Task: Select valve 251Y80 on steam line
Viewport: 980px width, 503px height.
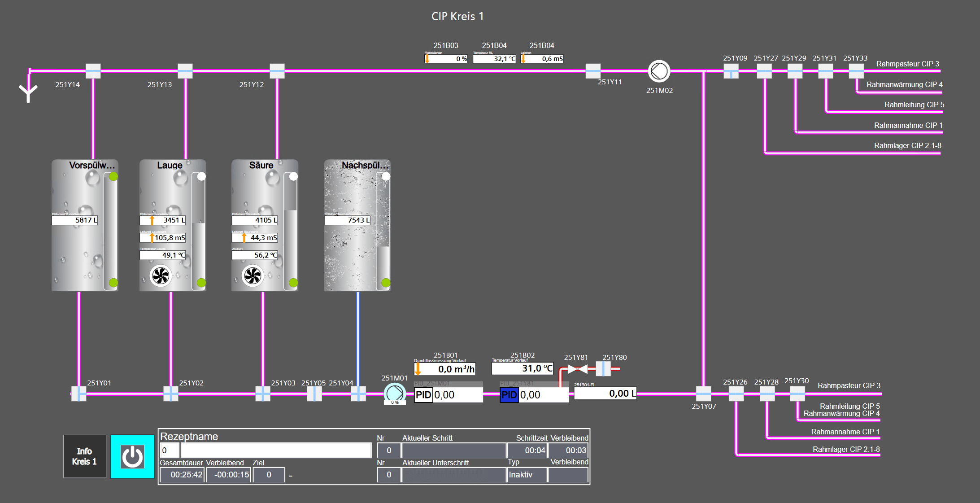Action: tap(603, 369)
